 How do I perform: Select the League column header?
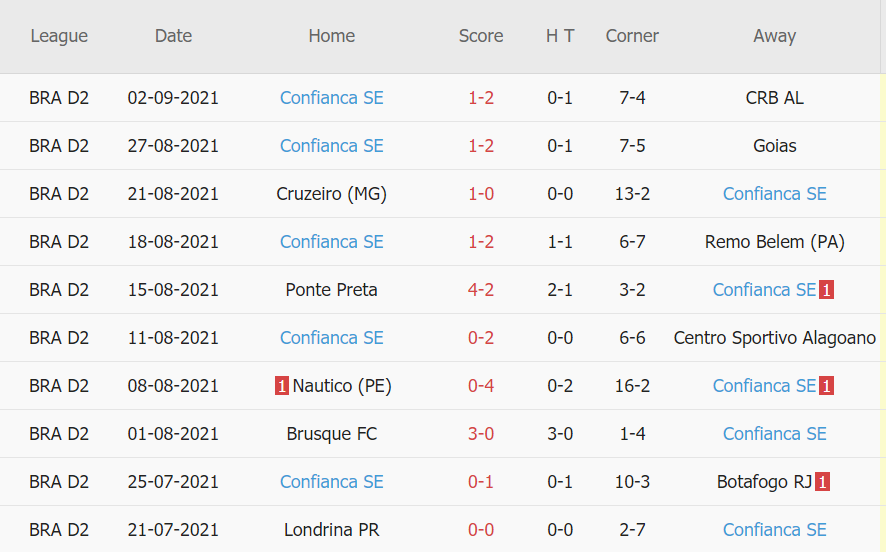59,36
